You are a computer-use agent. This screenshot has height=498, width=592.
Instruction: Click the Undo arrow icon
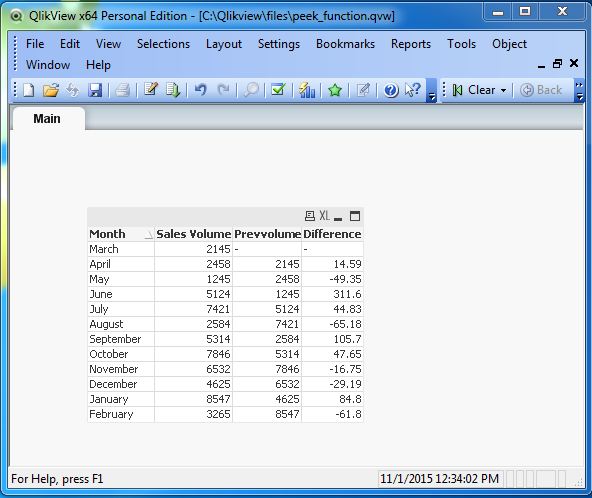click(x=200, y=90)
